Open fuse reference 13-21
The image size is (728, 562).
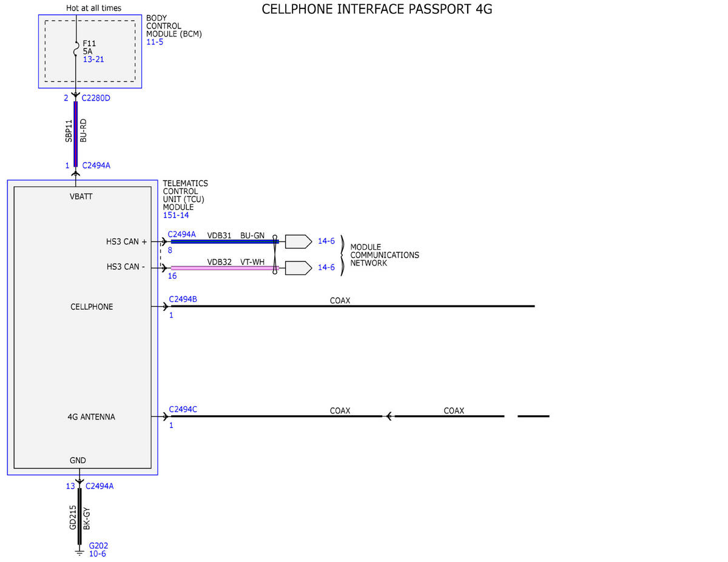93,59
